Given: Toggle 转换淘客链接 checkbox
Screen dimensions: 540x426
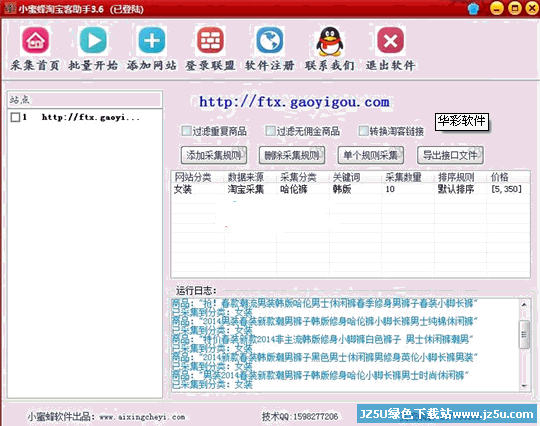Looking at the screenshot, I should pos(363,131).
